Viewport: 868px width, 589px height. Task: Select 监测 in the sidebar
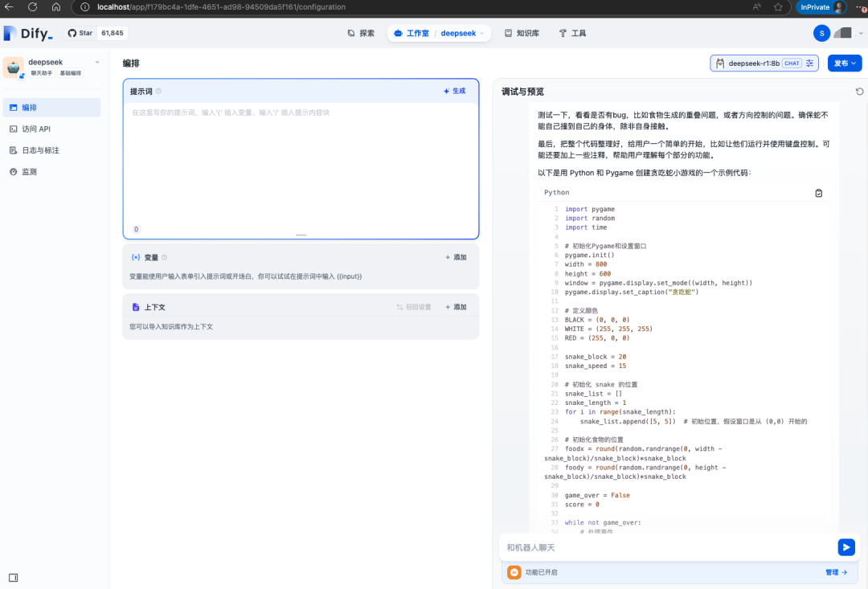click(x=51, y=172)
